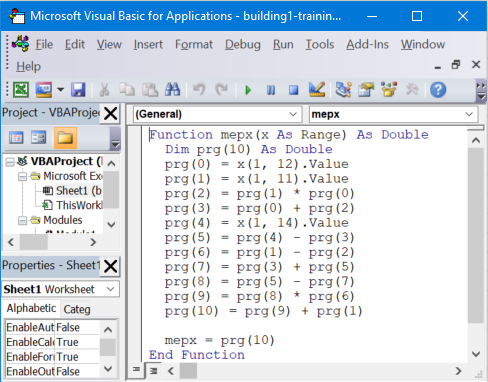This screenshot has height=382, width=488.
Task: Click the Copy icon in the toolbar
Action: (x=127, y=90)
